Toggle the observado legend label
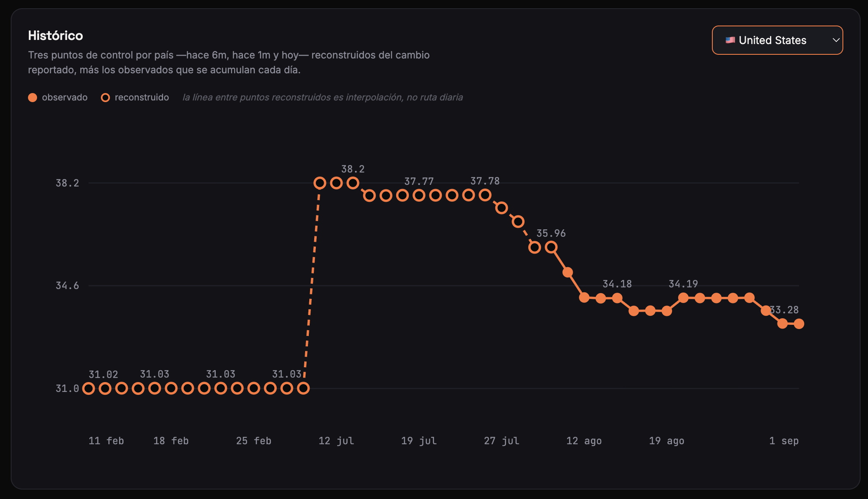Viewport: 868px width, 499px height. tap(65, 98)
